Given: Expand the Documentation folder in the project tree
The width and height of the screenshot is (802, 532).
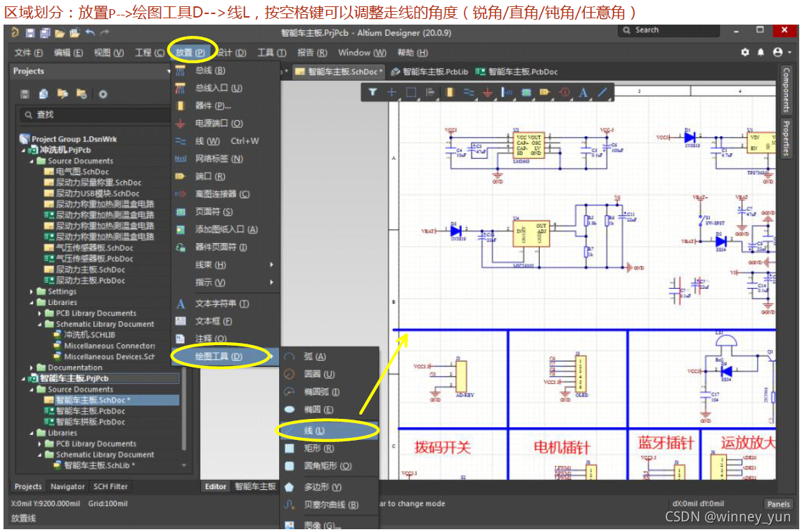Looking at the screenshot, I should (x=32, y=368).
